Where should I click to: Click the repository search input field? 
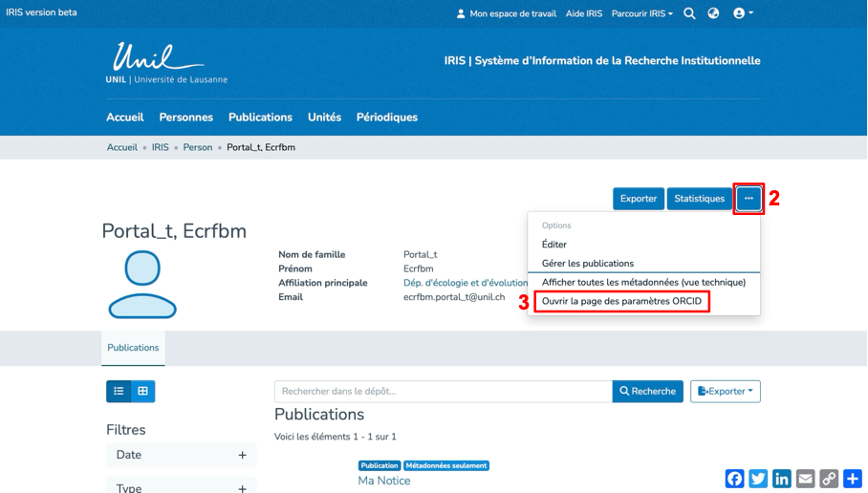pos(443,391)
